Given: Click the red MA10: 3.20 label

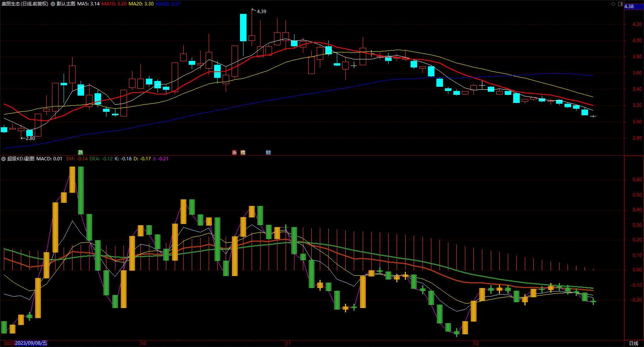Looking at the screenshot, I should (x=114, y=4).
